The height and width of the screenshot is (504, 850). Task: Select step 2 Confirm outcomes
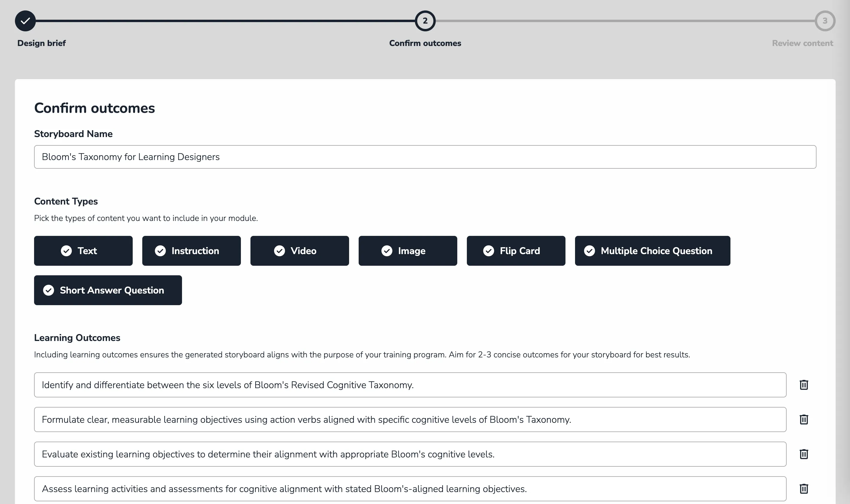[425, 21]
